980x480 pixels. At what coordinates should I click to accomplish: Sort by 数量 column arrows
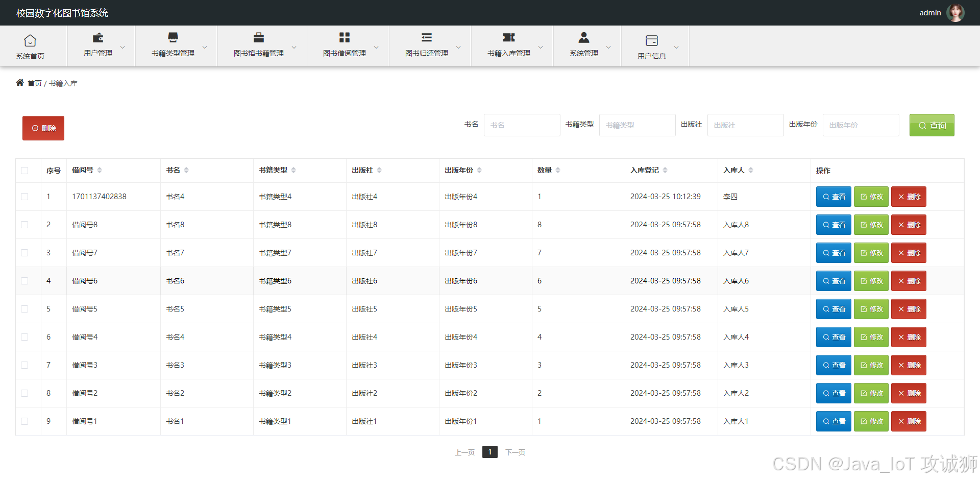[558, 170]
